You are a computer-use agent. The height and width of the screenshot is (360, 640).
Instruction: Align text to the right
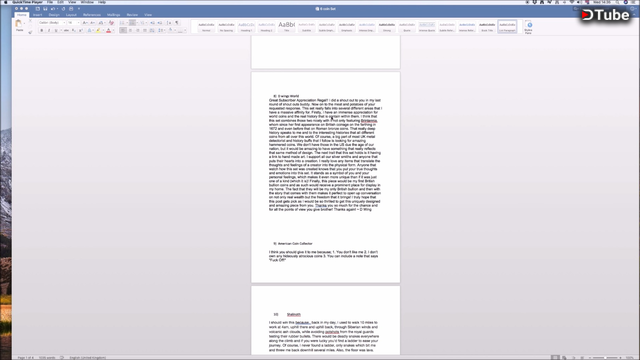[138, 31]
